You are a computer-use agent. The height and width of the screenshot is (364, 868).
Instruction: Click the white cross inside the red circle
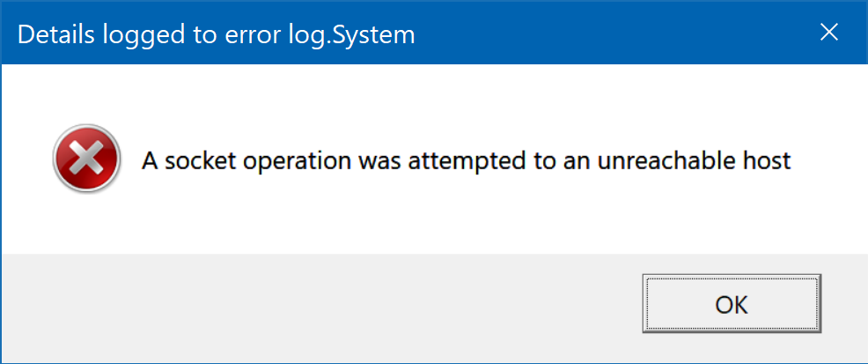[87, 159]
